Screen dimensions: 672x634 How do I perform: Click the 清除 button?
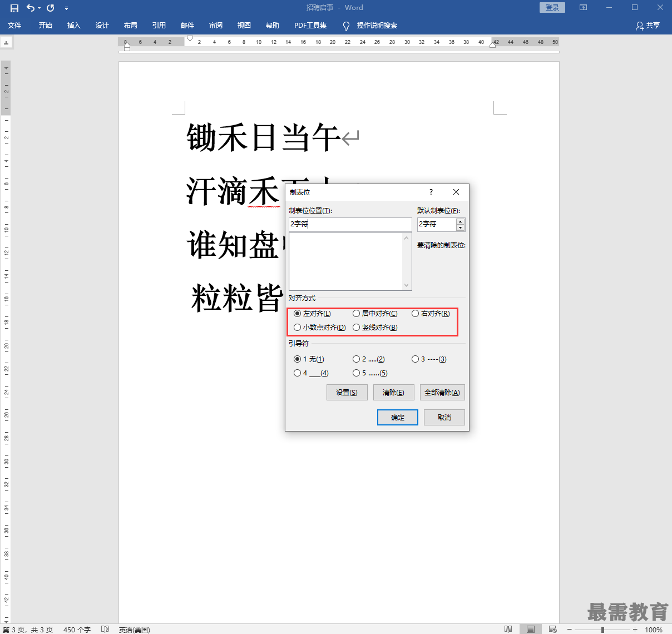coord(393,393)
